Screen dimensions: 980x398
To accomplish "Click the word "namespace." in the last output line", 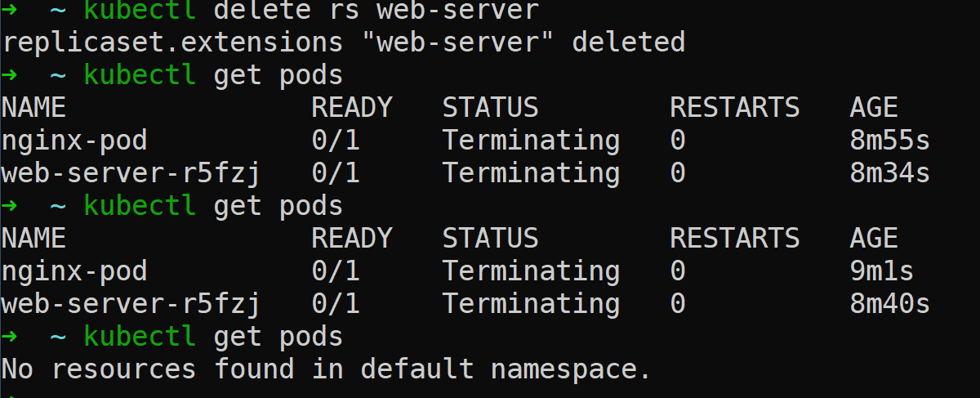I will [571, 369].
